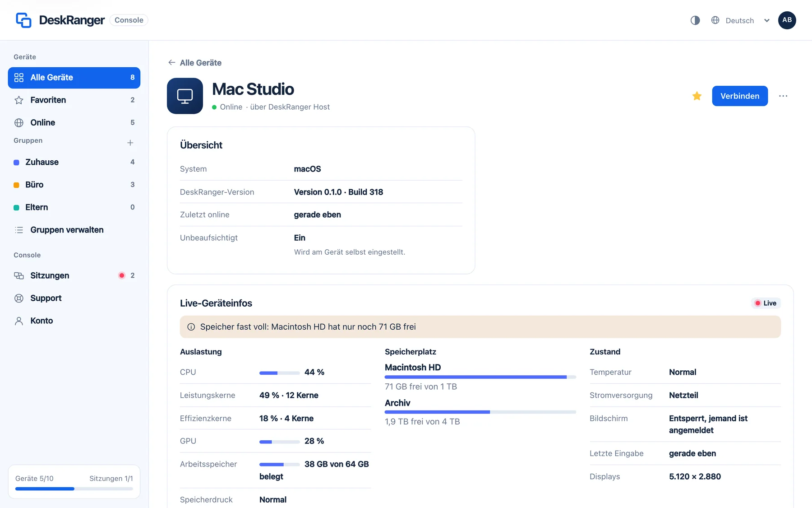Select Alle Geräte in sidebar
The width and height of the screenshot is (812, 508).
[74, 78]
